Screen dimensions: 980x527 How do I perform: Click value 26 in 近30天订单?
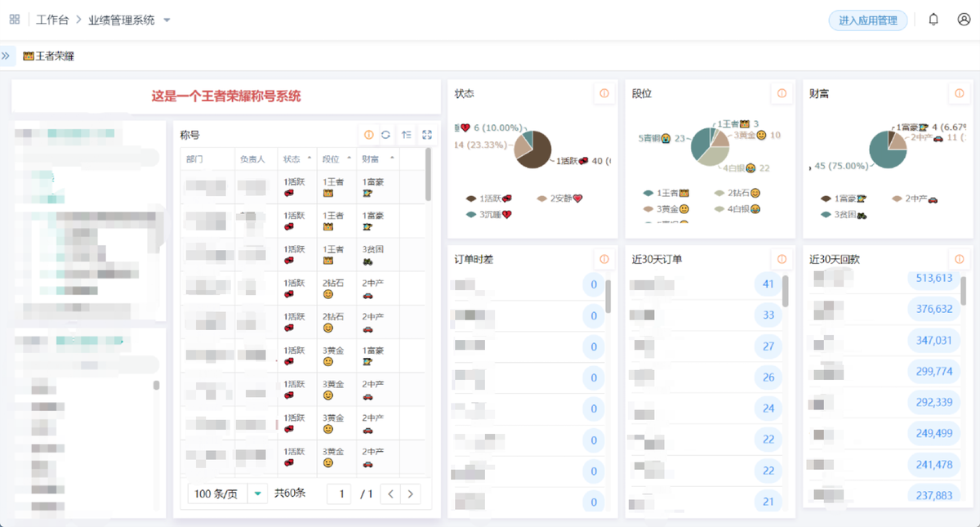point(768,377)
